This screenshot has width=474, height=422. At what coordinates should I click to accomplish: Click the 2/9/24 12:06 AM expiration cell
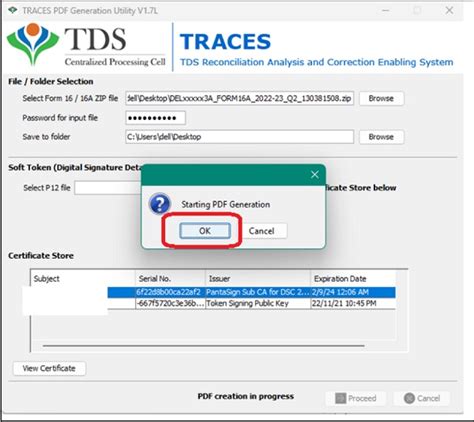[x=353, y=292]
